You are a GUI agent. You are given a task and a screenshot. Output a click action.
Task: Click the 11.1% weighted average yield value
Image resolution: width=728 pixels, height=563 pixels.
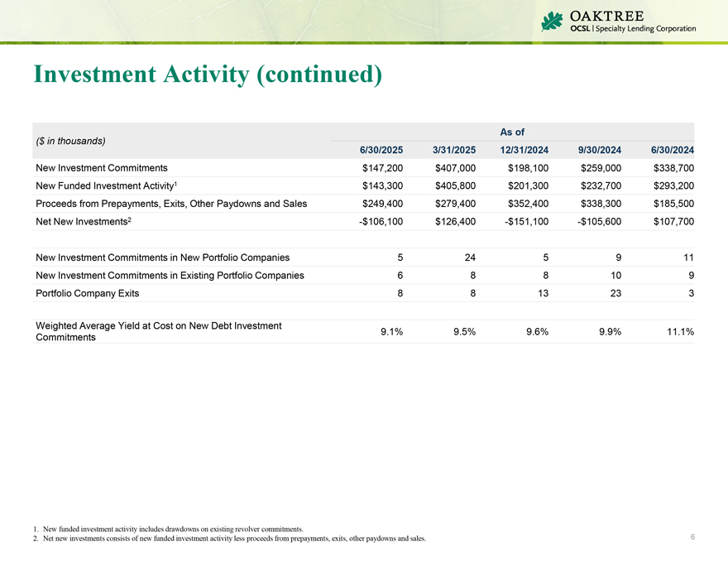[678, 332]
